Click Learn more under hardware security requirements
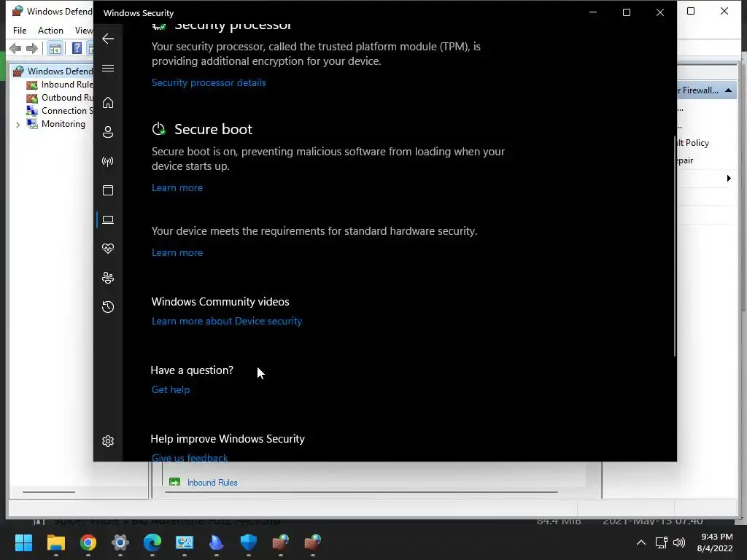 click(x=177, y=252)
